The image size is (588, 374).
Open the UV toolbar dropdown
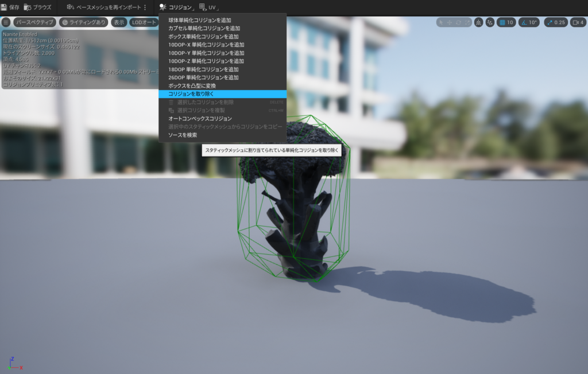[209, 7]
